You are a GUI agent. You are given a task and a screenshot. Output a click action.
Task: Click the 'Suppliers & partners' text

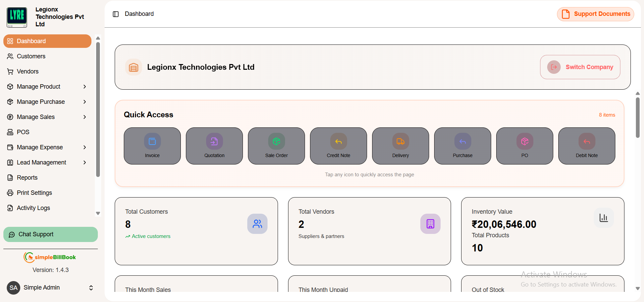coord(321,236)
